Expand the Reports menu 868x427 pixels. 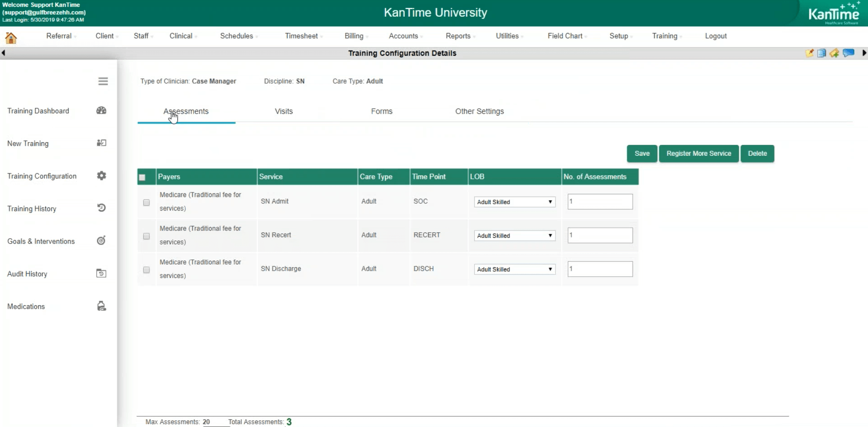point(461,36)
